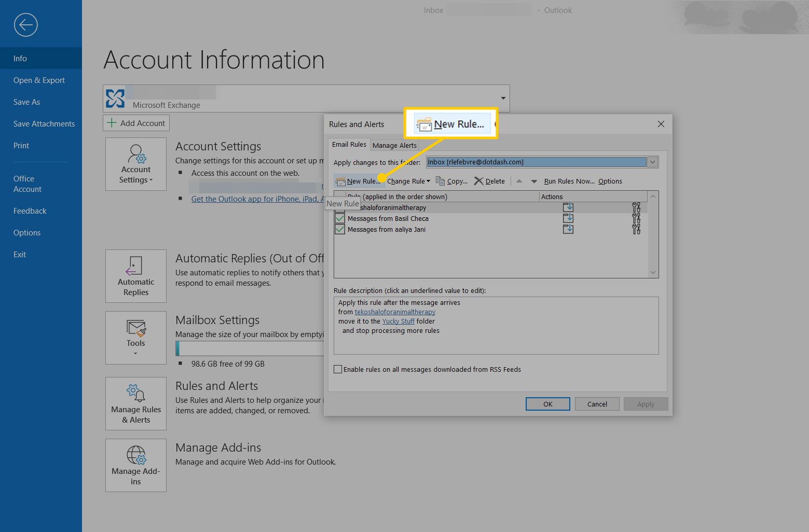Move the rule up with the arrow
The height and width of the screenshot is (532, 809).
coord(519,181)
